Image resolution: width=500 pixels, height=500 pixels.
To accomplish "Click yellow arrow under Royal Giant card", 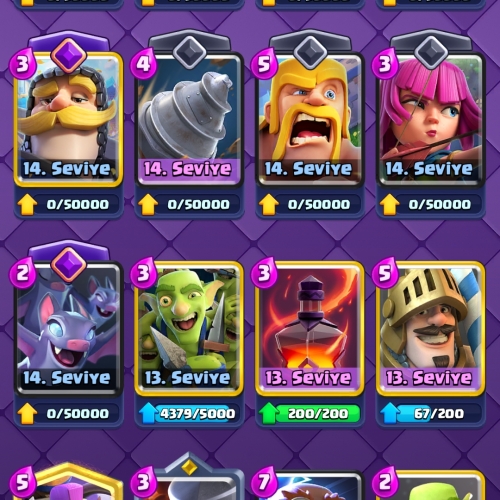I will 27,204.
